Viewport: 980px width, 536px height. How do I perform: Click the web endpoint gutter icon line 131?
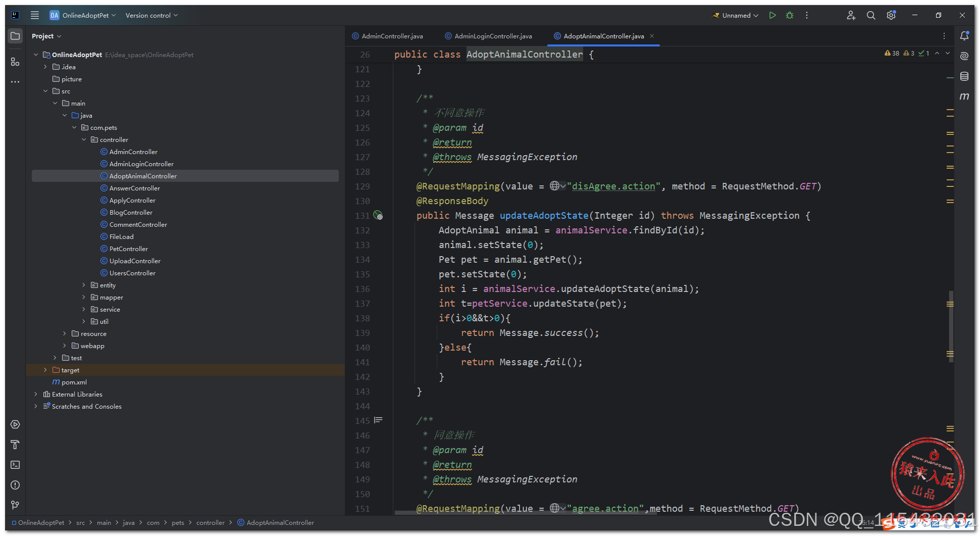point(378,216)
